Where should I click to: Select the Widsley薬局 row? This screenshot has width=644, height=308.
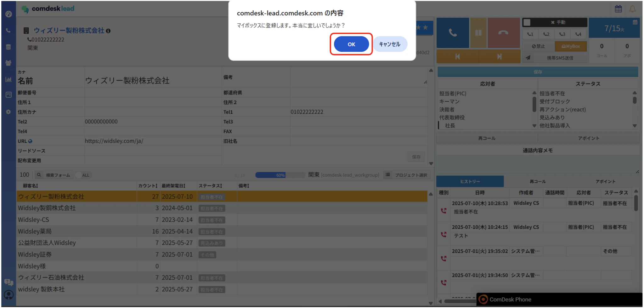[x=222, y=231]
